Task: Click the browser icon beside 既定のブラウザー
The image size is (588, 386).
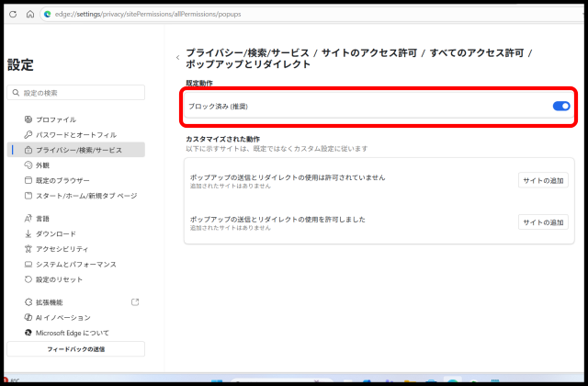Action: tap(28, 180)
